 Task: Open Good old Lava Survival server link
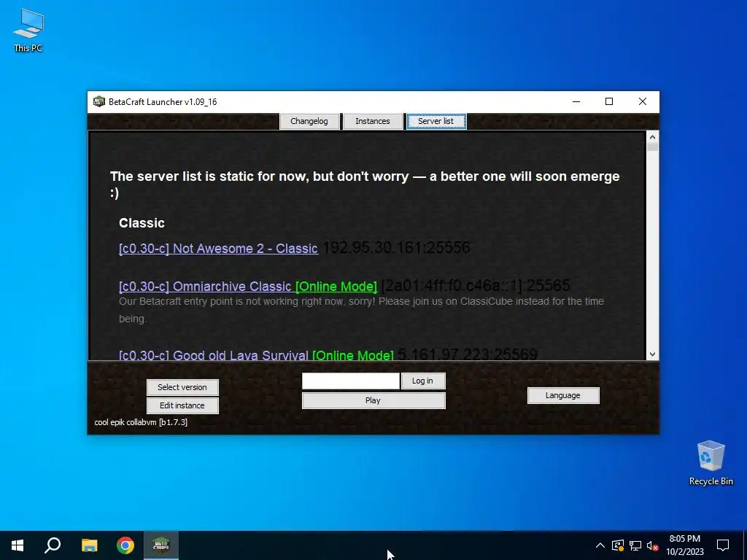pos(256,355)
